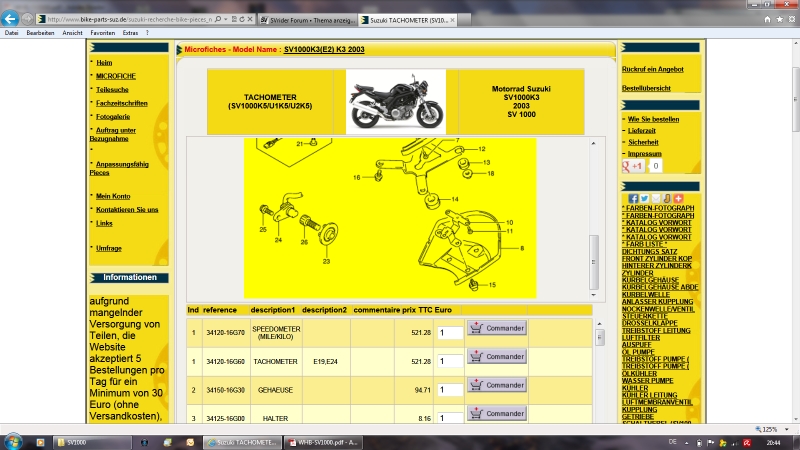Open Rückruf ein Angebot link
This screenshot has width=800, height=450.
(653, 69)
